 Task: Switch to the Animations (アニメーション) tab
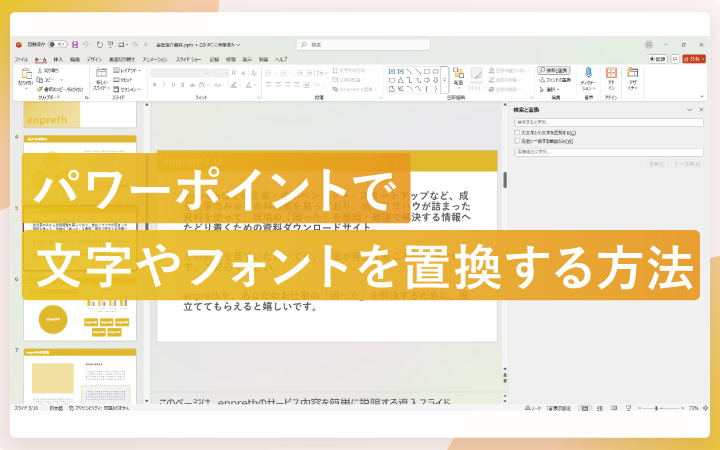point(155,59)
